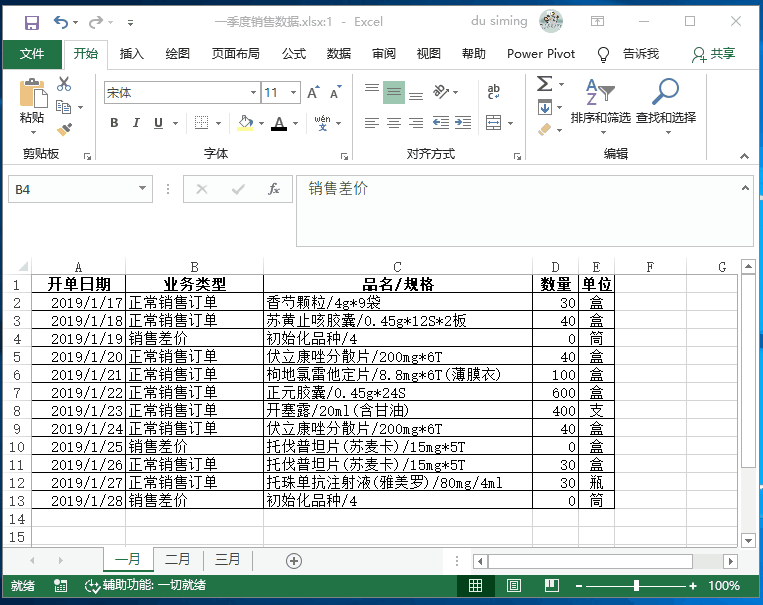Click the 共享 share button
This screenshot has height=605, width=763.
point(714,54)
